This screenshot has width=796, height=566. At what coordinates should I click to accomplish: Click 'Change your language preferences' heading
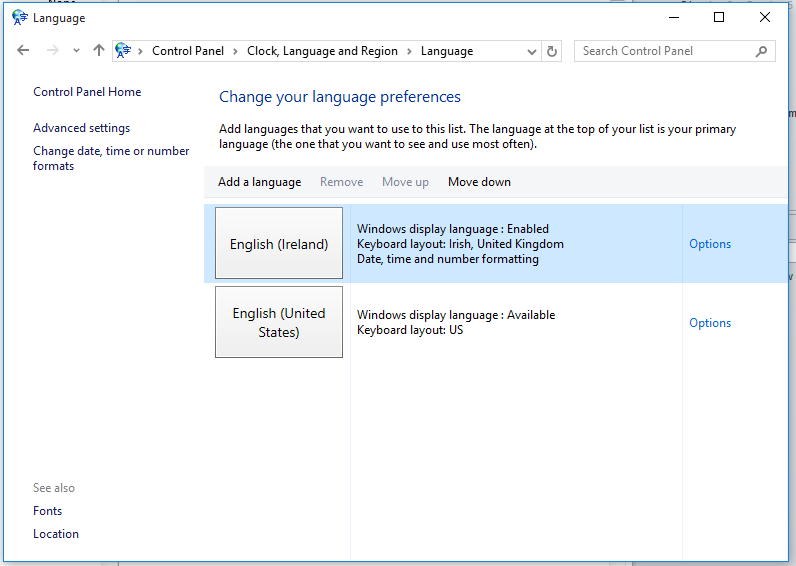tap(340, 97)
